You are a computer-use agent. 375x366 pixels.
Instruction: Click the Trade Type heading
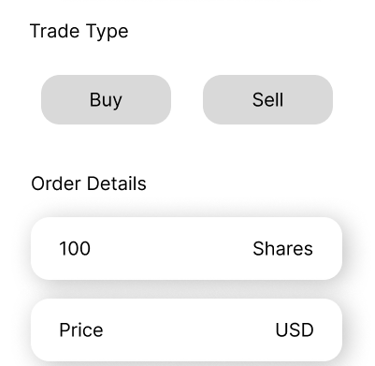coord(79,31)
